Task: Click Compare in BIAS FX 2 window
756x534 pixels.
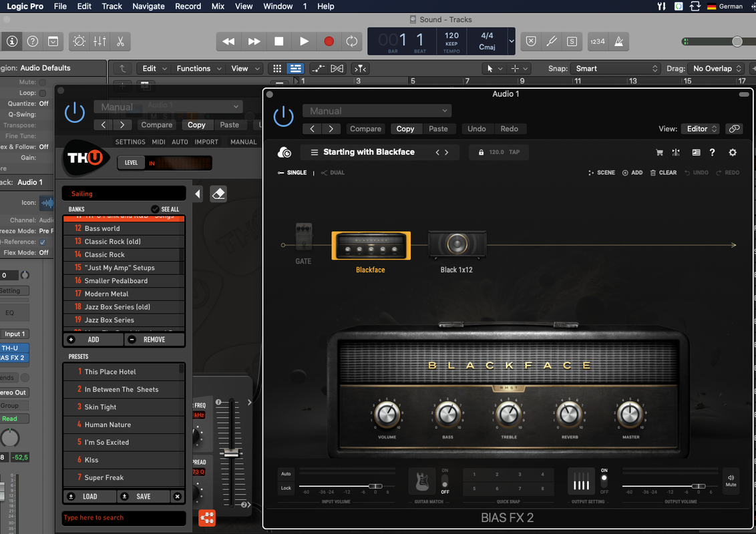Action: point(365,129)
